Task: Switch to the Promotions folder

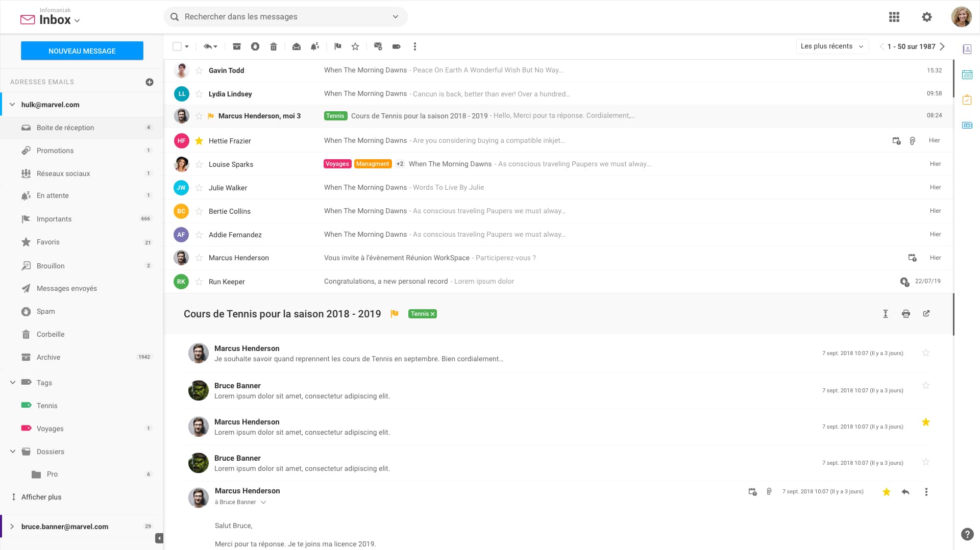Action: pyautogui.click(x=55, y=151)
